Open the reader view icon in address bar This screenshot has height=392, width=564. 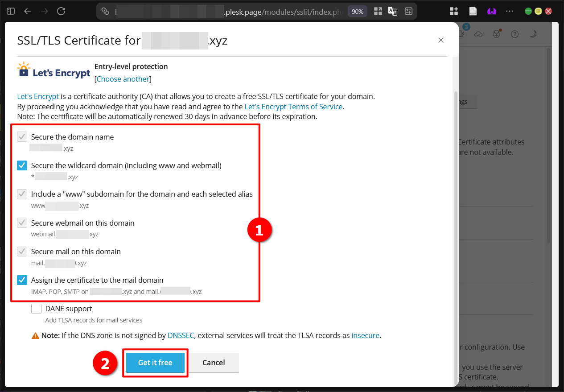408,12
